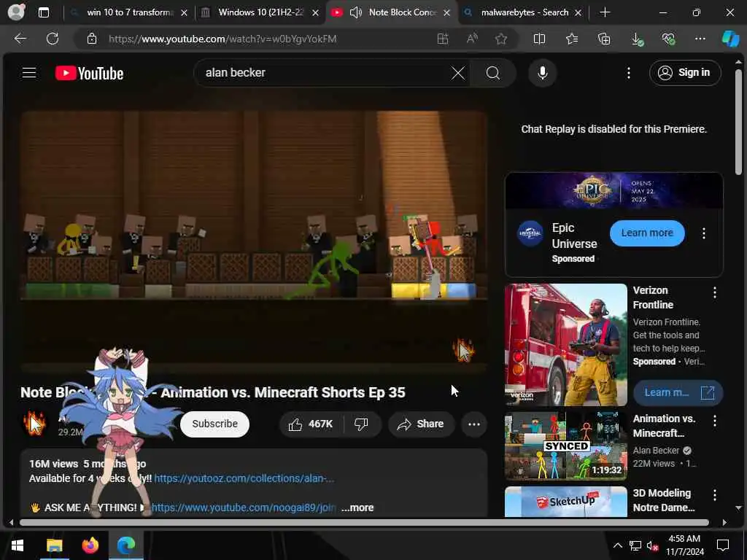Screen dimensions: 747x560
Task: Open Edge Settings and more menu
Action: pos(700,39)
